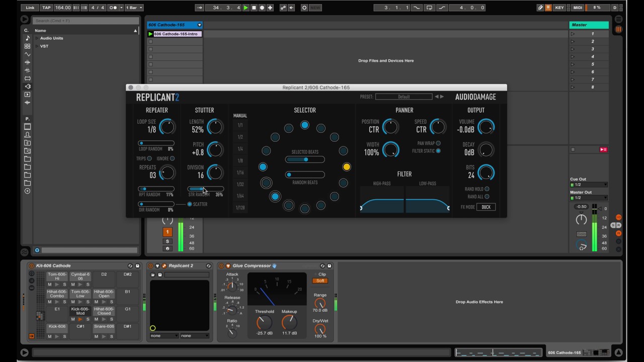Toggle the IGNORE switch in Repeater
The height and width of the screenshot is (362, 644).
[x=172, y=159]
